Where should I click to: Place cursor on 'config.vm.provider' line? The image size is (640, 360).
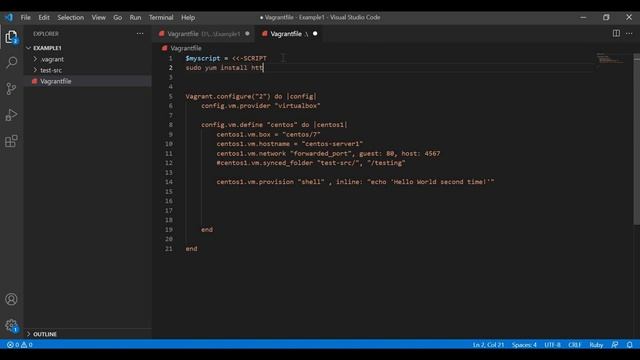pos(260,106)
